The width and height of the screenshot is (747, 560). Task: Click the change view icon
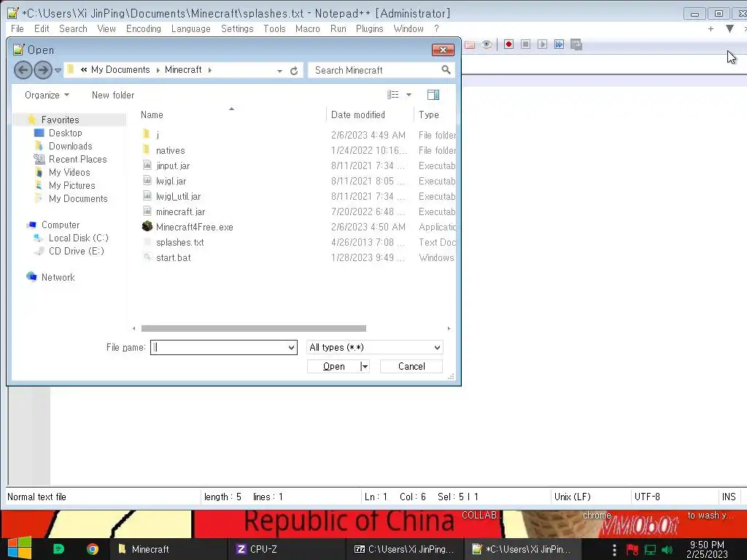(393, 95)
